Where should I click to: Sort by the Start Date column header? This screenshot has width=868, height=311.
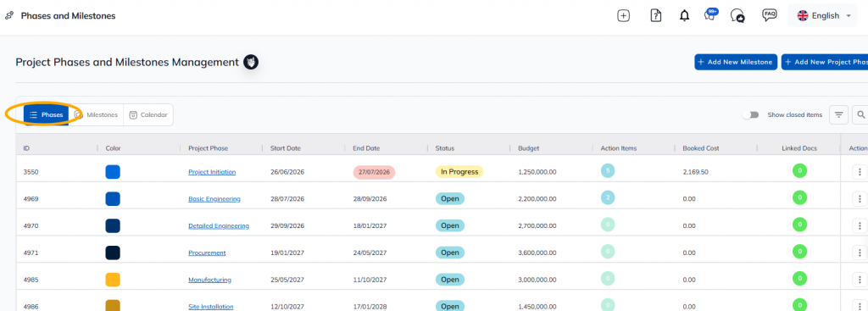click(285, 148)
